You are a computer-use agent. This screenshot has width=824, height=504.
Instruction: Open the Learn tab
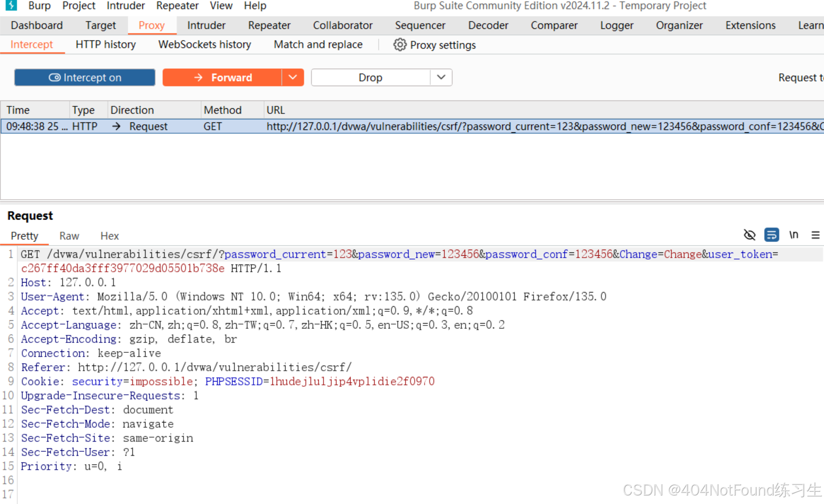(x=810, y=25)
